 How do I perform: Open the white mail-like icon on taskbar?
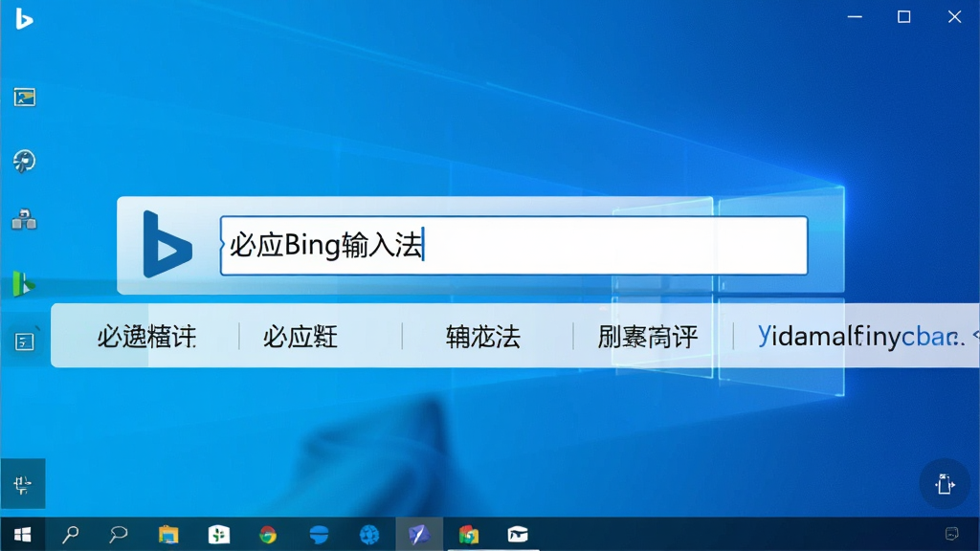[518, 535]
